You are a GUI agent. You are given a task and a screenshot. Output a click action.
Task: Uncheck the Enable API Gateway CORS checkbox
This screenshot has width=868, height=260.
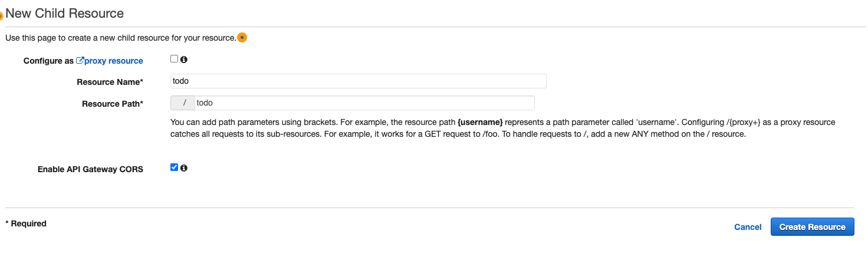(x=174, y=167)
